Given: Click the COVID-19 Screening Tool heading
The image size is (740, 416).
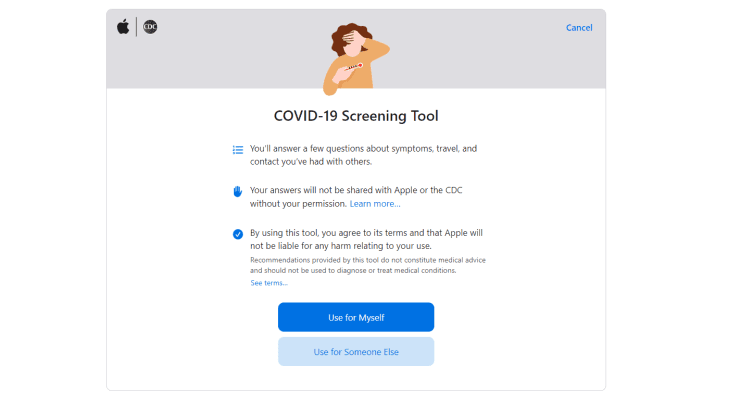Looking at the screenshot, I should (356, 116).
